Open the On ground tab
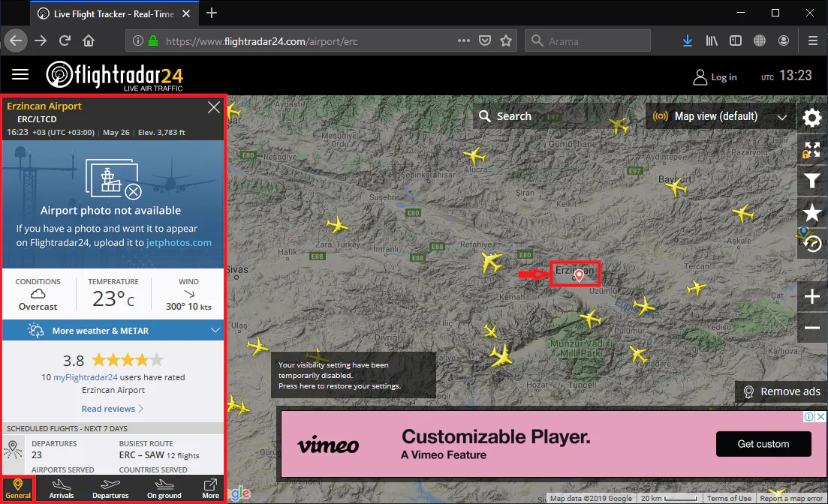This screenshot has height=504, width=828. coord(164,488)
